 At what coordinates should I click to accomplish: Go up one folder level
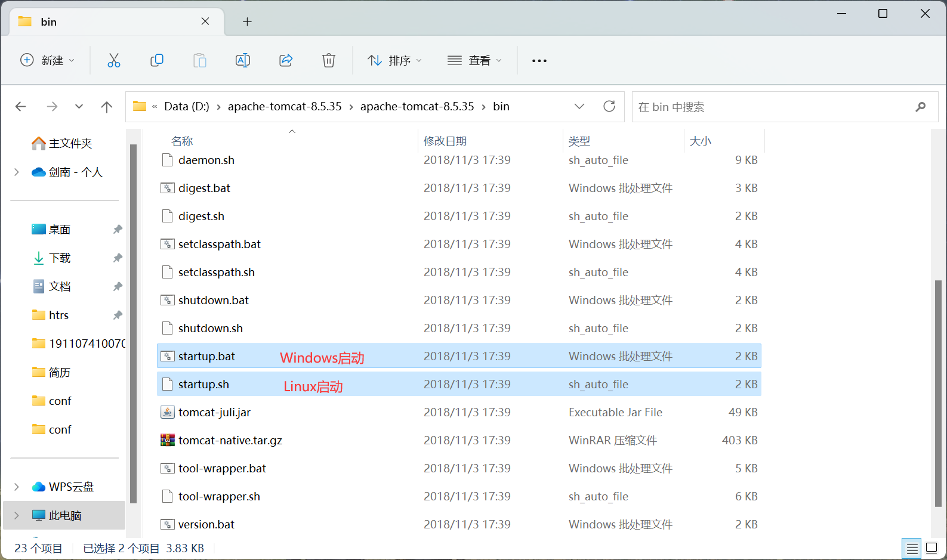click(107, 107)
